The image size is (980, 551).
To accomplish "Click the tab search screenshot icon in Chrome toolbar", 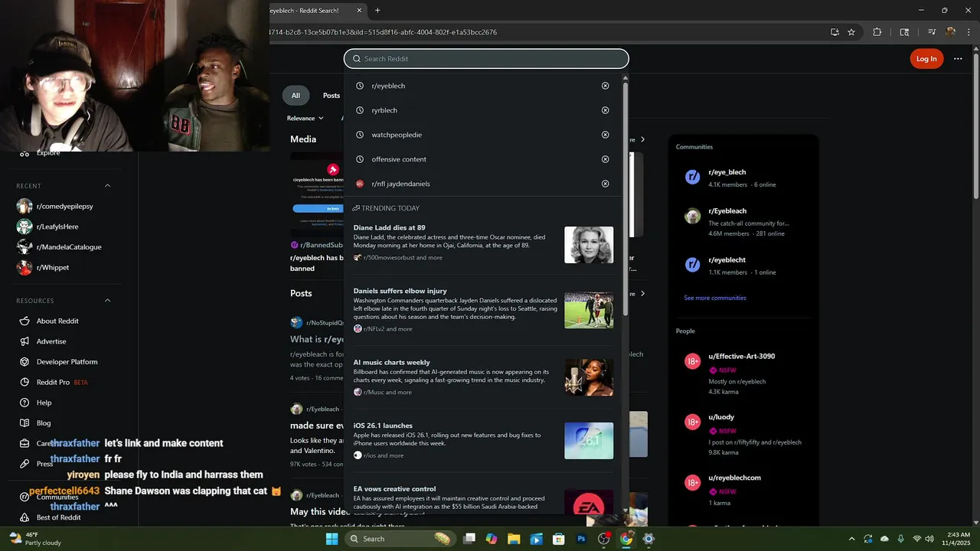I will (904, 32).
